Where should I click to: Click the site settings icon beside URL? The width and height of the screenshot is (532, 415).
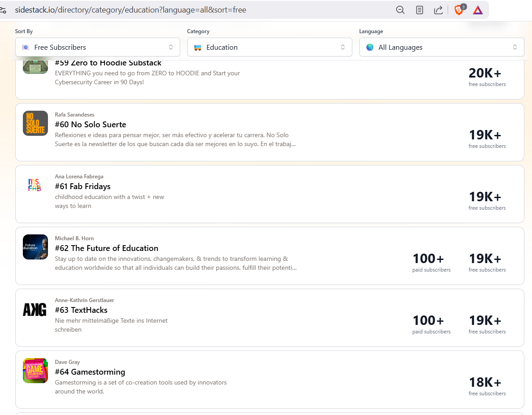3,10
